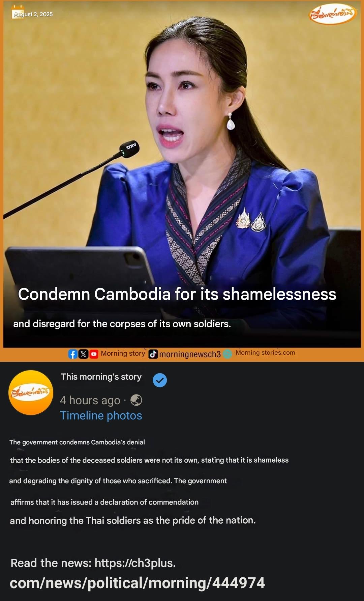Click the Facebook icon in orange banner

(x=72, y=354)
